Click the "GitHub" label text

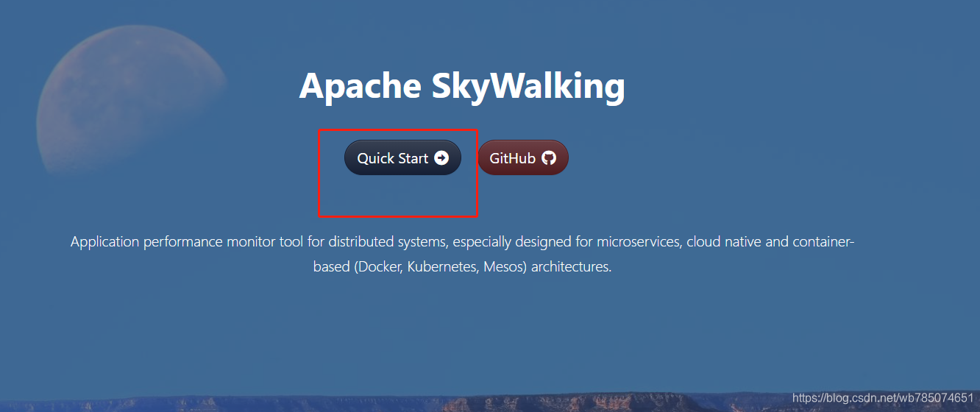click(513, 158)
